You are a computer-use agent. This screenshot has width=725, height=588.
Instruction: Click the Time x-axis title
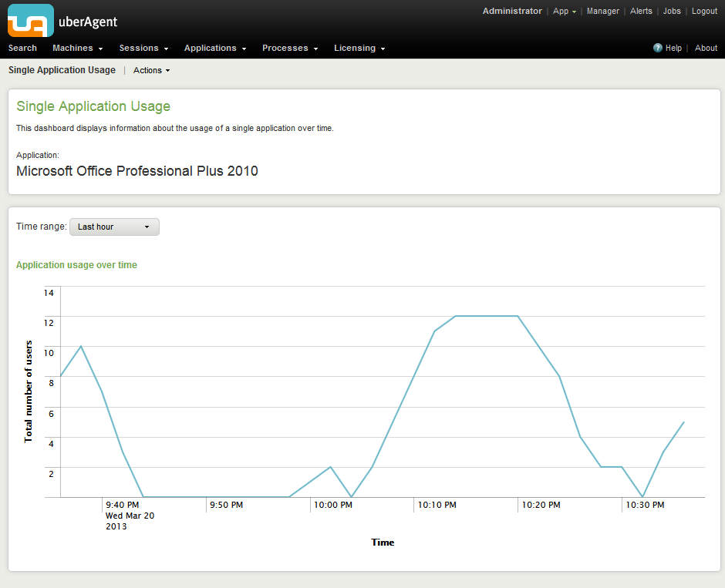point(383,543)
